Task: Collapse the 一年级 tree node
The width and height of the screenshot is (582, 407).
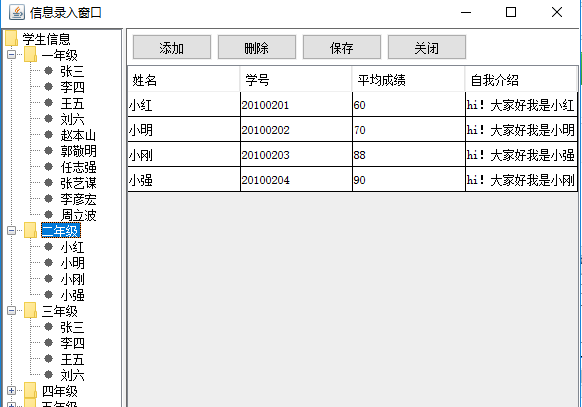Action: pyautogui.click(x=12, y=55)
